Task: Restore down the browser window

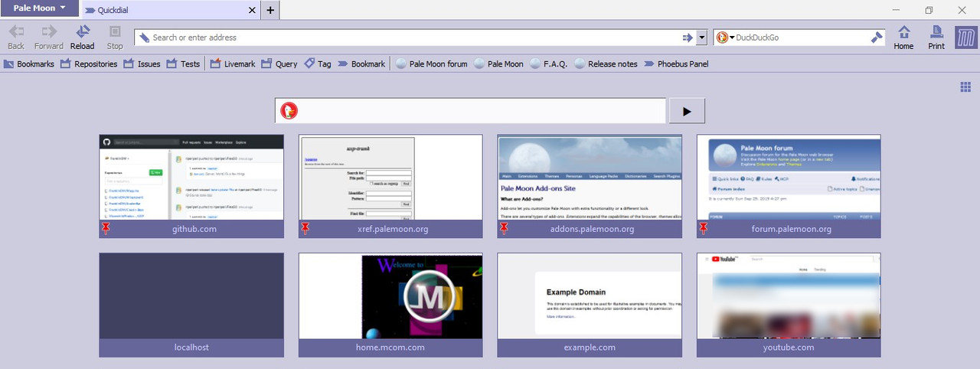Action: [929, 10]
